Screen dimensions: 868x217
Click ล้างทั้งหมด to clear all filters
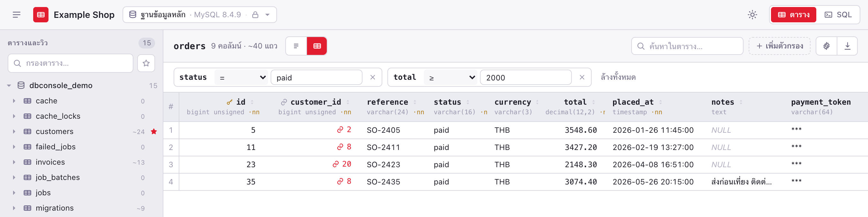tap(618, 78)
